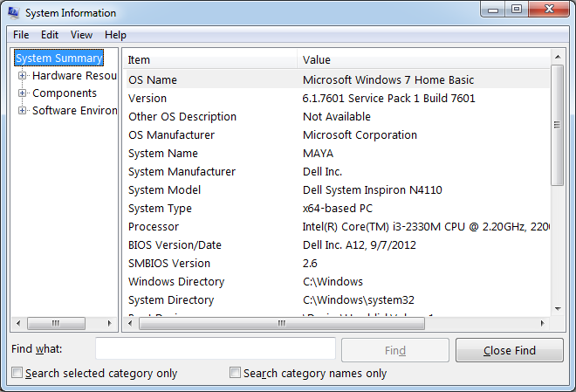Select the Dell System Inspiron N4110 value
Screen dimensions: 576x392
click(372, 190)
